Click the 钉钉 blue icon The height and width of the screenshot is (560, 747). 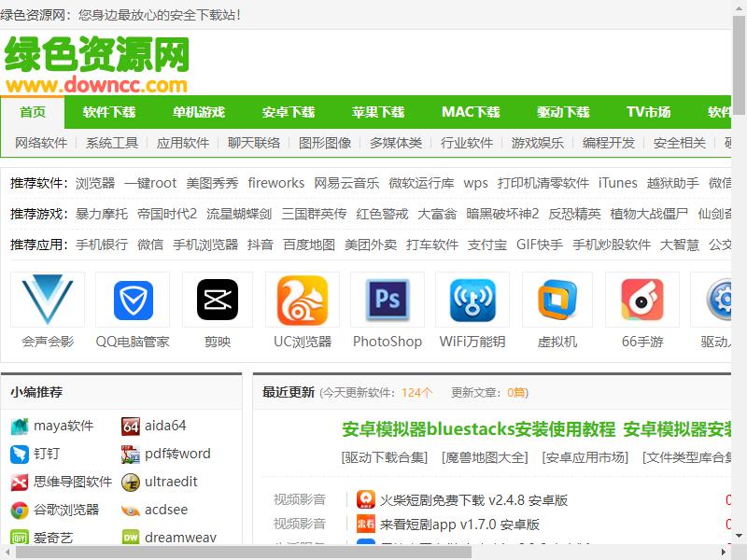20,455
